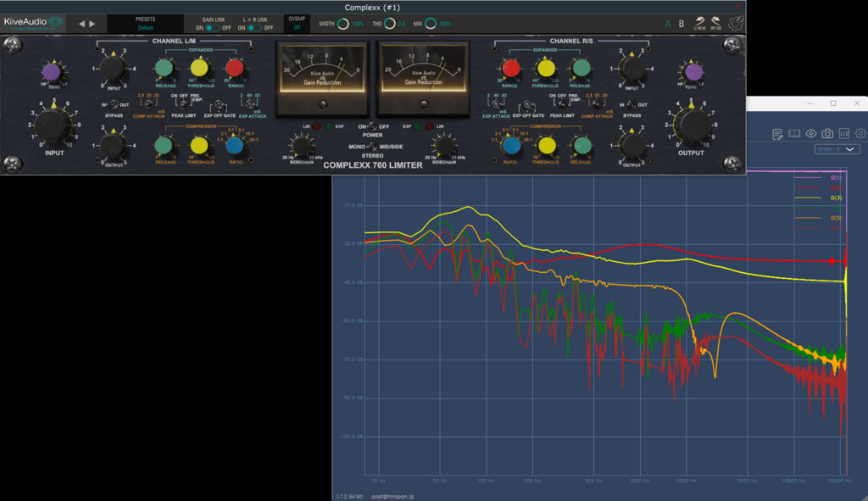The height and width of the screenshot is (501, 868).
Task: Click Channel R/S blue Ratio knob
Action: click(x=510, y=146)
